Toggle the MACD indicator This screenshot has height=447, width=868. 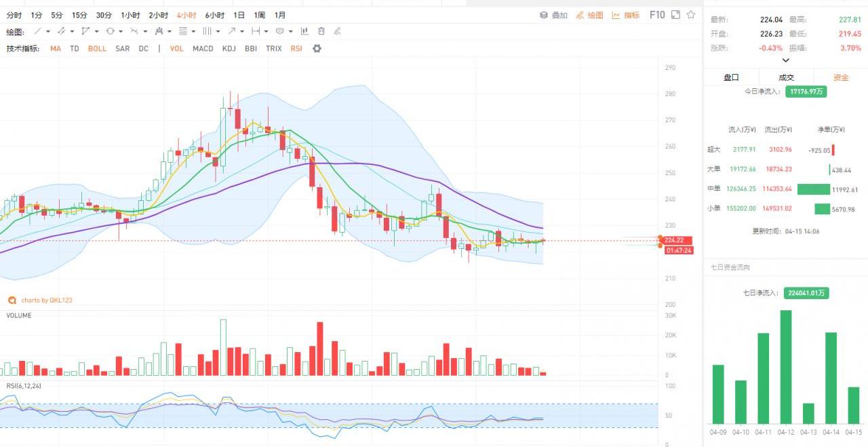coord(203,49)
